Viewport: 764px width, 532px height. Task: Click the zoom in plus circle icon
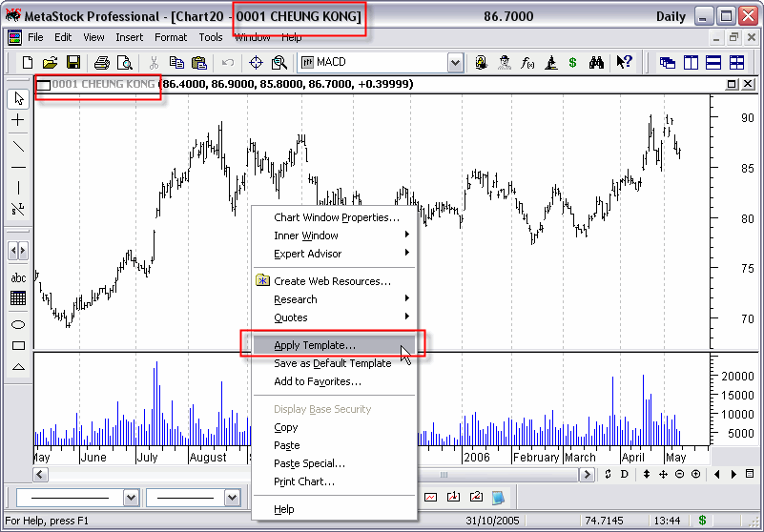tap(695, 474)
